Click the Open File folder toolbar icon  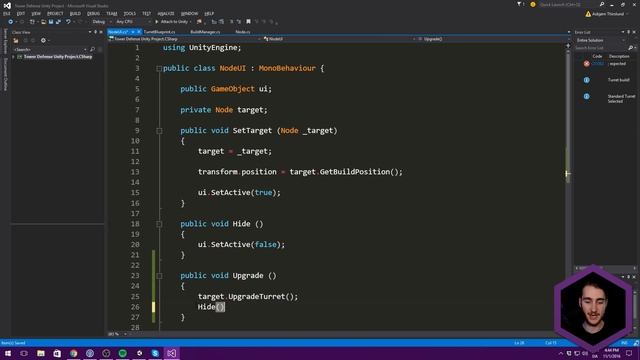tap(43, 22)
